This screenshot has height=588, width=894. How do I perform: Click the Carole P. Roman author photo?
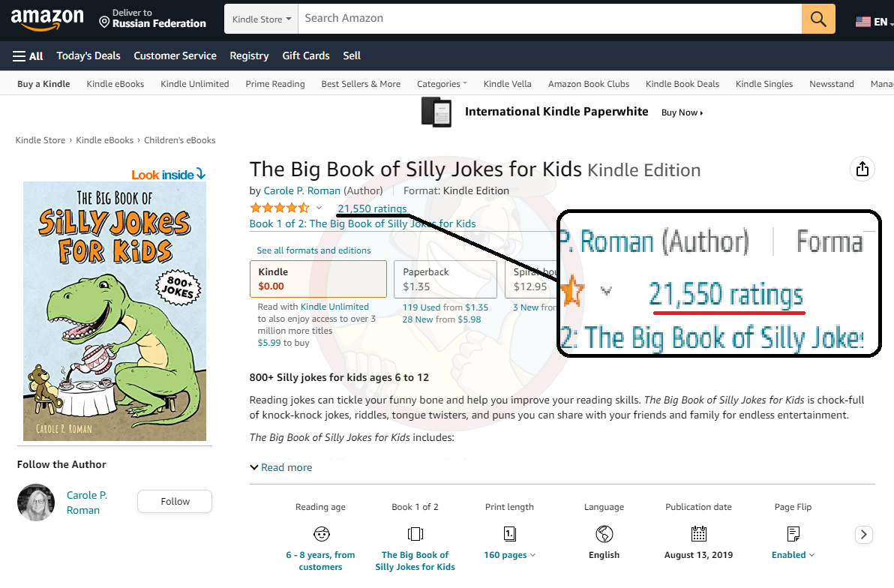point(36,502)
